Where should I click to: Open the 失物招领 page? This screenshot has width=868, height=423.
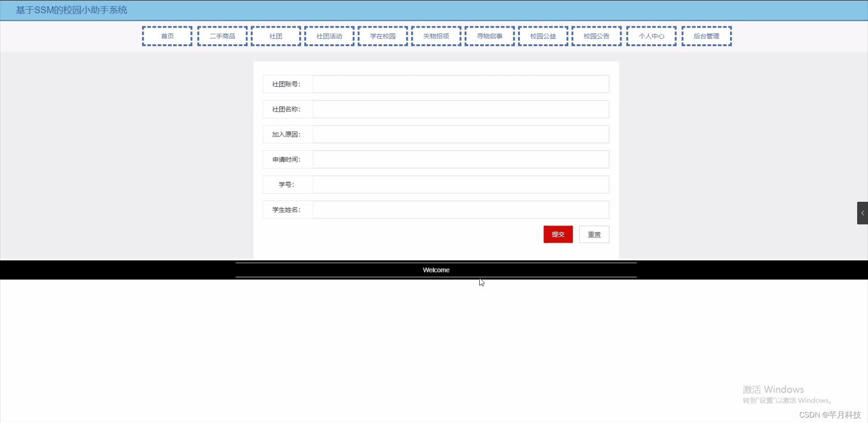coord(435,36)
